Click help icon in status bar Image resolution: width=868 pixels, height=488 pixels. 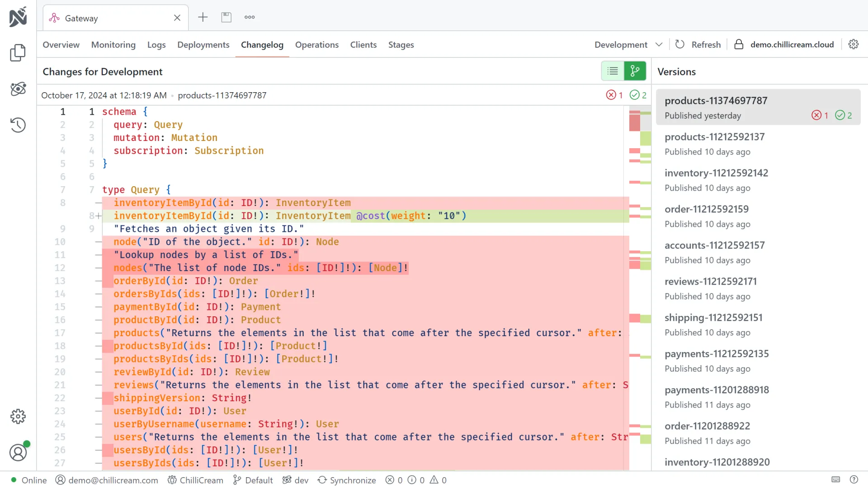(854, 480)
